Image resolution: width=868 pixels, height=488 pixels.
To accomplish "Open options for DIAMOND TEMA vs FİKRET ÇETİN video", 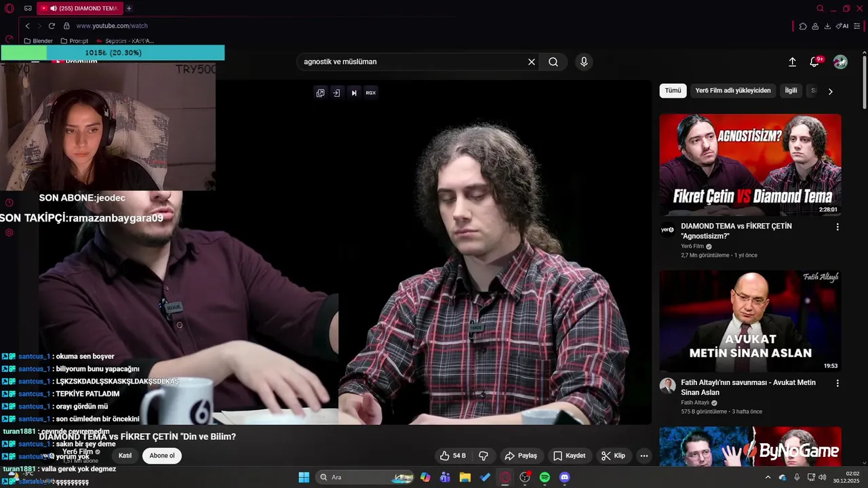I will tap(837, 227).
